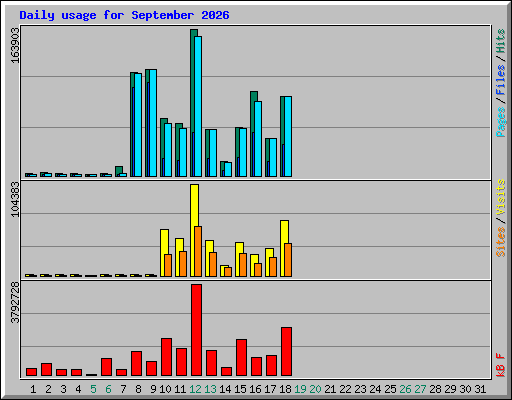Select the Sites legend label
The image size is (512, 400).
click(501, 242)
